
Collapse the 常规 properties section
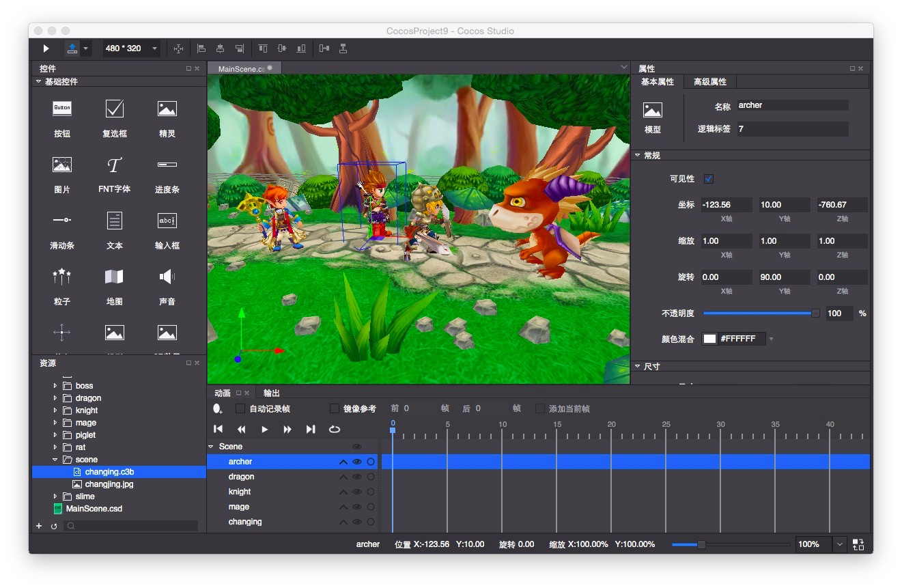tap(638, 156)
